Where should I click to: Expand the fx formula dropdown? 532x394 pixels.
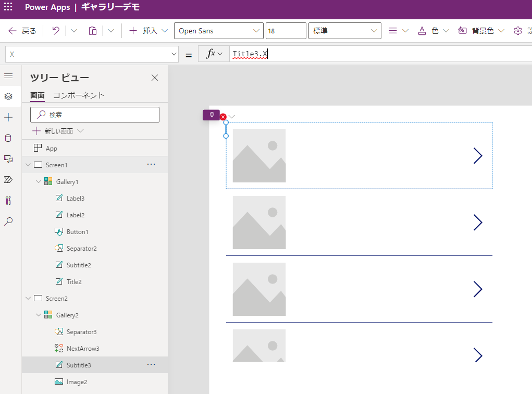coord(215,54)
